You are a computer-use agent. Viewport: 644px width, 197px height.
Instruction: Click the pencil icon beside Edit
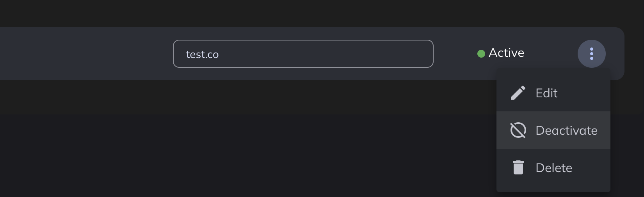(x=518, y=93)
